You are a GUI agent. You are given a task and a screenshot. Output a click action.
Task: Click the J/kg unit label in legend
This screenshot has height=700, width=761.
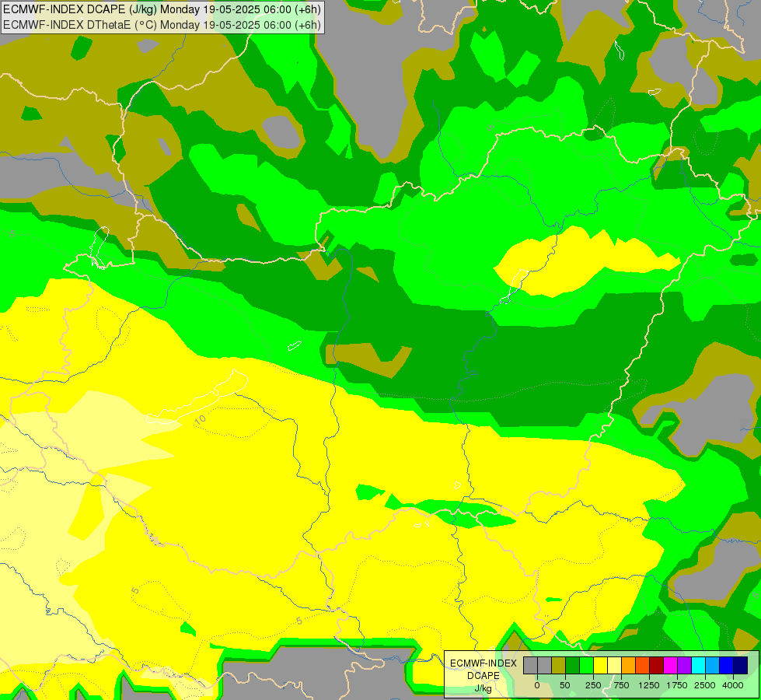[x=483, y=689]
